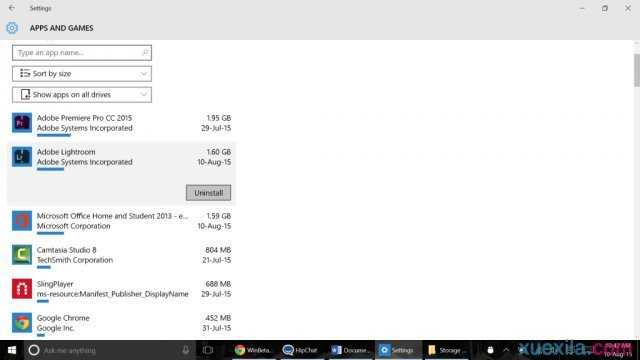Click the vertical scrollbar thumb
640x360 pixels.
click(637, 70)
